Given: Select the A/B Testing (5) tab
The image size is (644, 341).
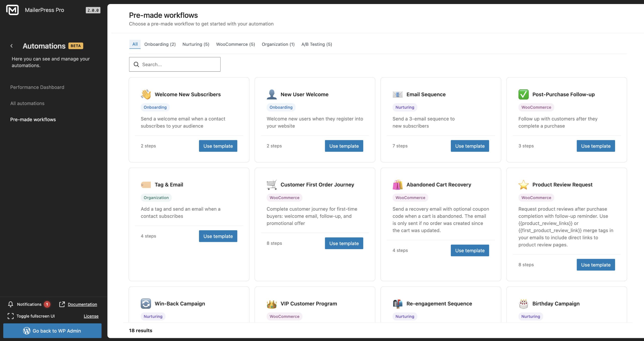Looking at the screenshot, I should [x=317, y=44].
